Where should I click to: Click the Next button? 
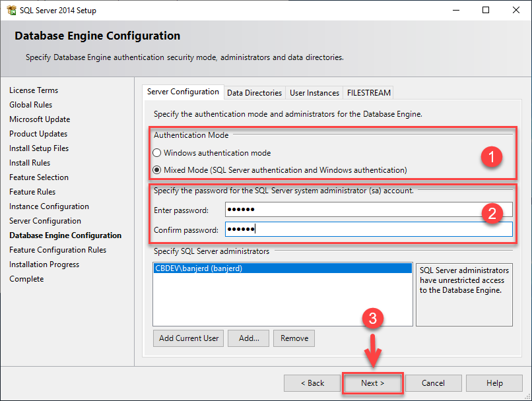click(x=372, y=383)
